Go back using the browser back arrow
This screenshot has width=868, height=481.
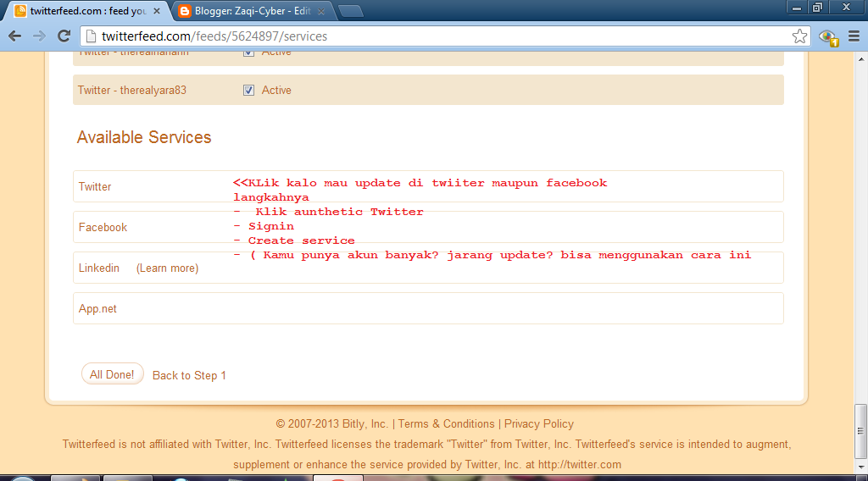pyautogui.click(x=15, y=36)
